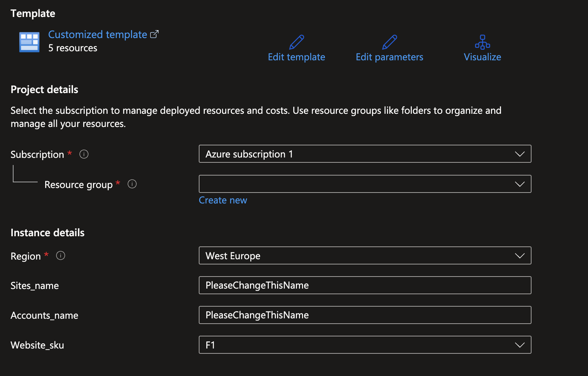Image resolution: width=588 pixels, height=376 pixels.
Task: Click the Accounts_name input field
Action: (x=365, y=315)
